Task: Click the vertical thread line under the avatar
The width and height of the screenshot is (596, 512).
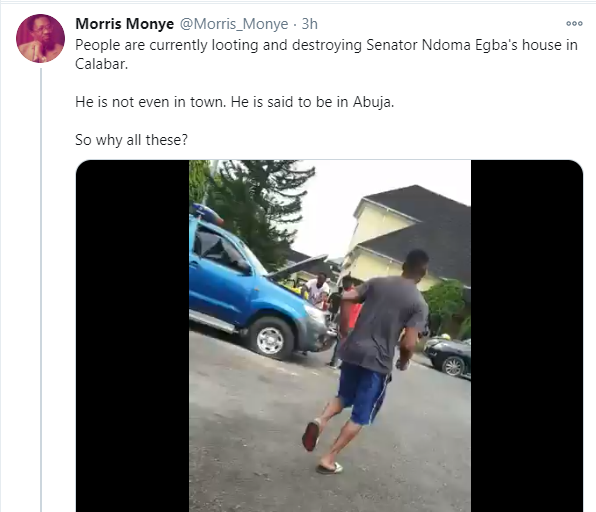Action: 41,289
